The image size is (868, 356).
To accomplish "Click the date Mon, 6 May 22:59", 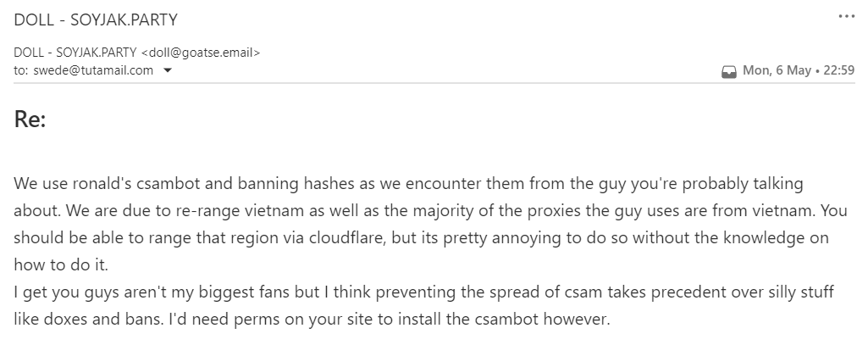I will [799, 71].
